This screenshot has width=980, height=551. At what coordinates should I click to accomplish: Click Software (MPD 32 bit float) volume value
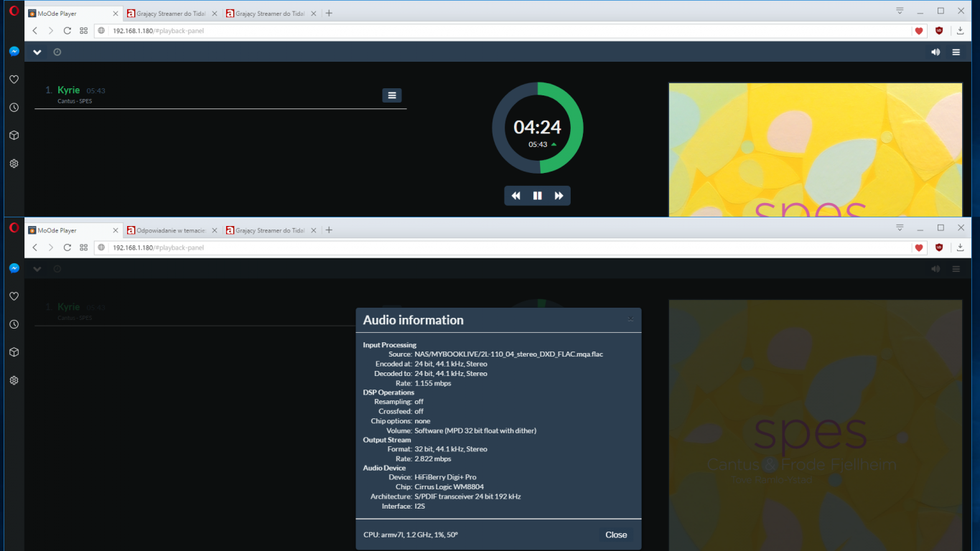pos(475,431)
